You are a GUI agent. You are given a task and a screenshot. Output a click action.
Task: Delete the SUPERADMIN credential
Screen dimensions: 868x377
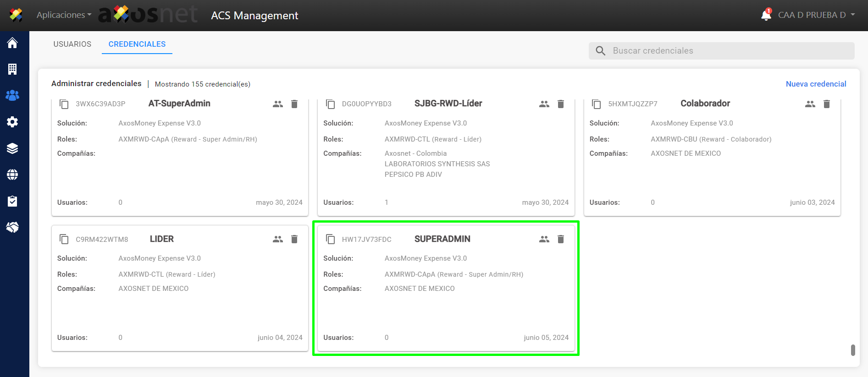(x=560, y=239)
